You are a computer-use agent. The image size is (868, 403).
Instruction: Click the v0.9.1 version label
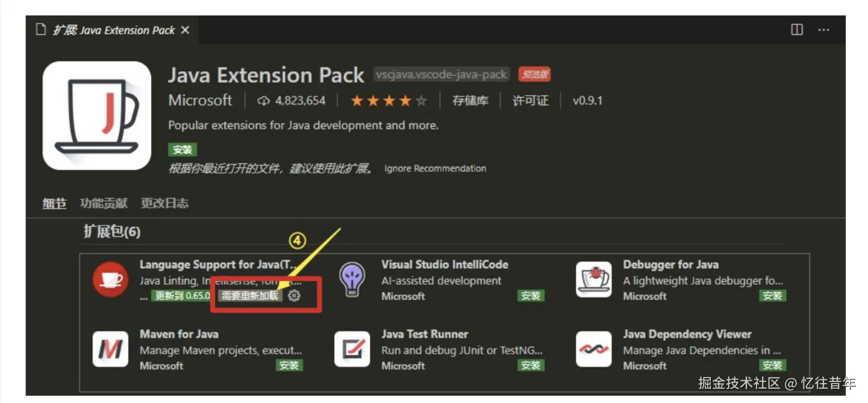tap(587, 100)
